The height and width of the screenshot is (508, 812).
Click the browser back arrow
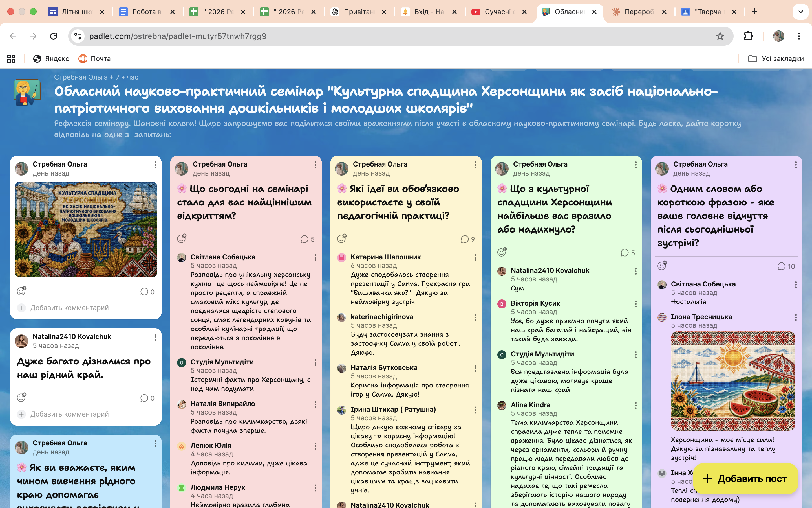[x=13, y=36]
